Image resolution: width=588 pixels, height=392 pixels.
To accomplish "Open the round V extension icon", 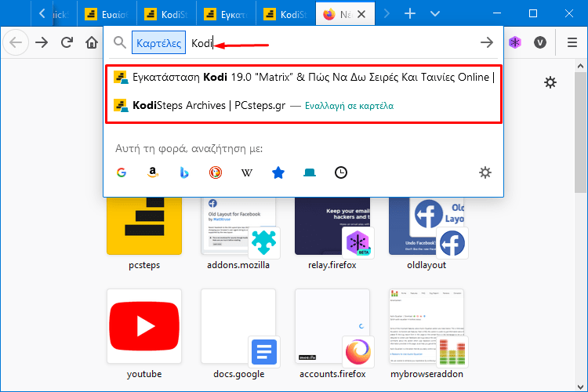I will 540,42.
